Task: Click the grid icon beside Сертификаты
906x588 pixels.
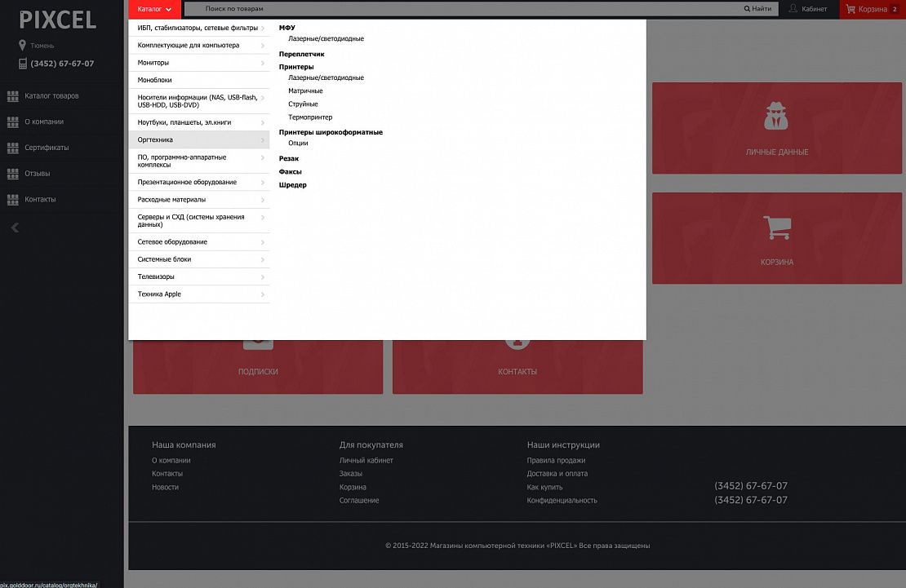Action: 13,148
